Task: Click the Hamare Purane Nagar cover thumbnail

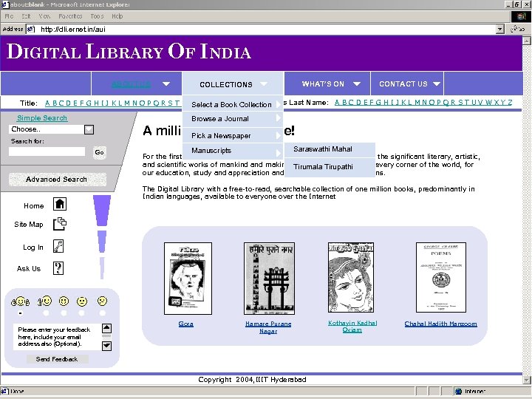Action: (269, 279)
